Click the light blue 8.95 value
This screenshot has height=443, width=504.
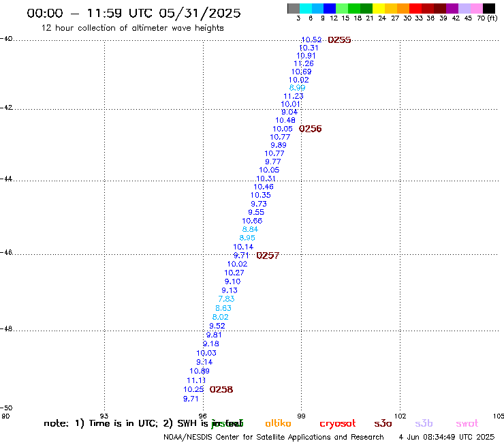[x=247, y=238]
